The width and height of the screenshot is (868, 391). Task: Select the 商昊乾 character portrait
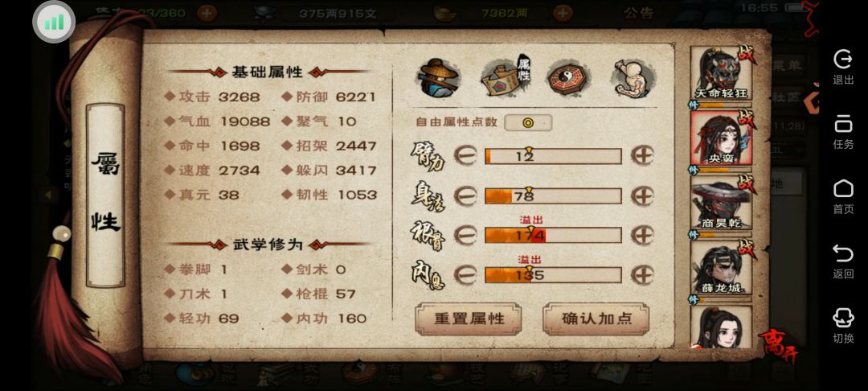point(722,204)
